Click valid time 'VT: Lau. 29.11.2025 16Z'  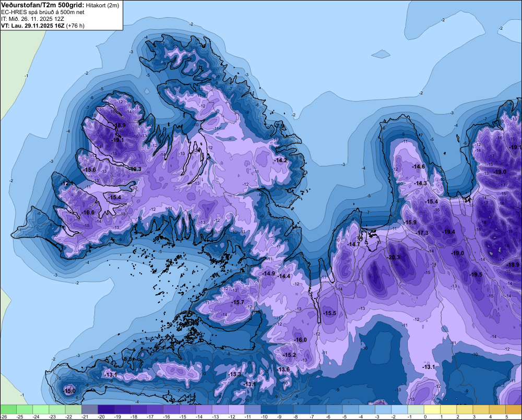(x=32, y=26)
